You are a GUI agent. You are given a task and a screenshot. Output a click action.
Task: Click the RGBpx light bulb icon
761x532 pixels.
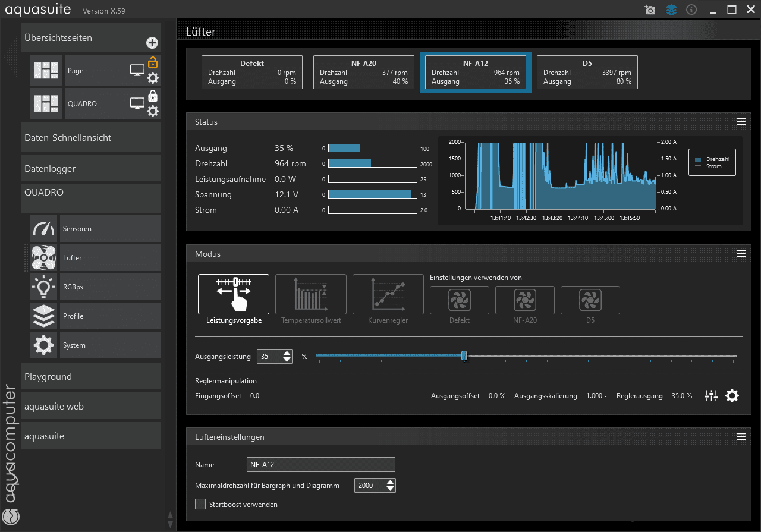coord(44,287)
